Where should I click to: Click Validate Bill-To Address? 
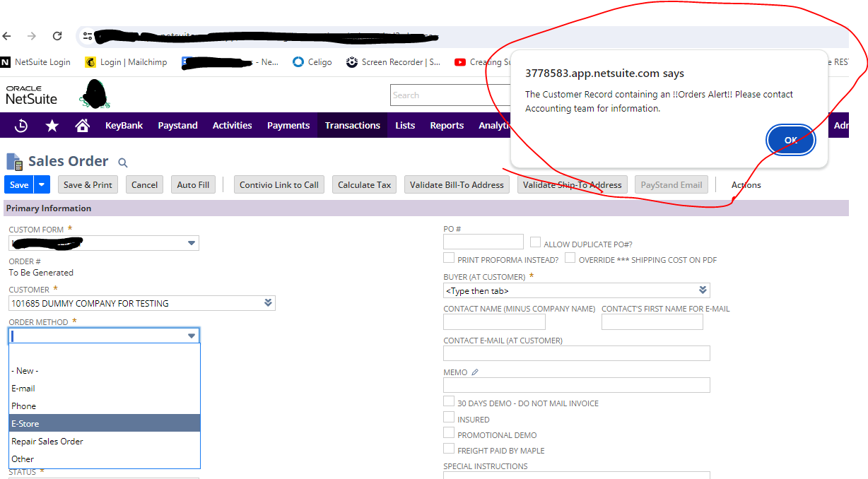point(457,185)
